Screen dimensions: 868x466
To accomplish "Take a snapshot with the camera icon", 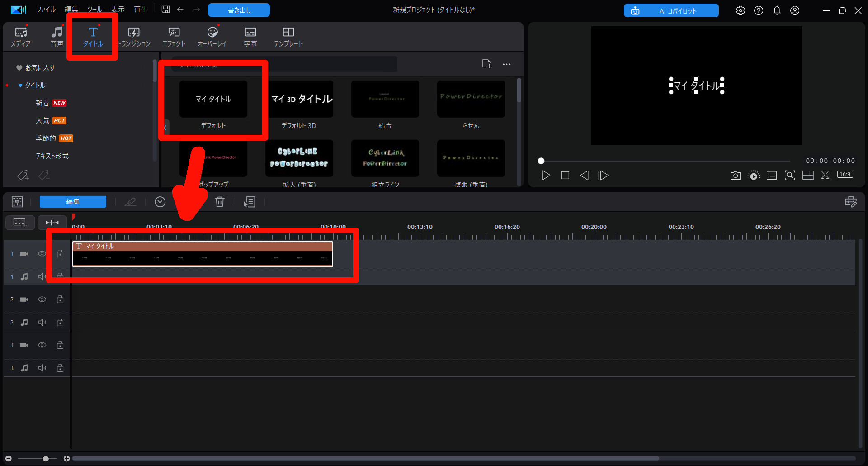I will point(735,176).
